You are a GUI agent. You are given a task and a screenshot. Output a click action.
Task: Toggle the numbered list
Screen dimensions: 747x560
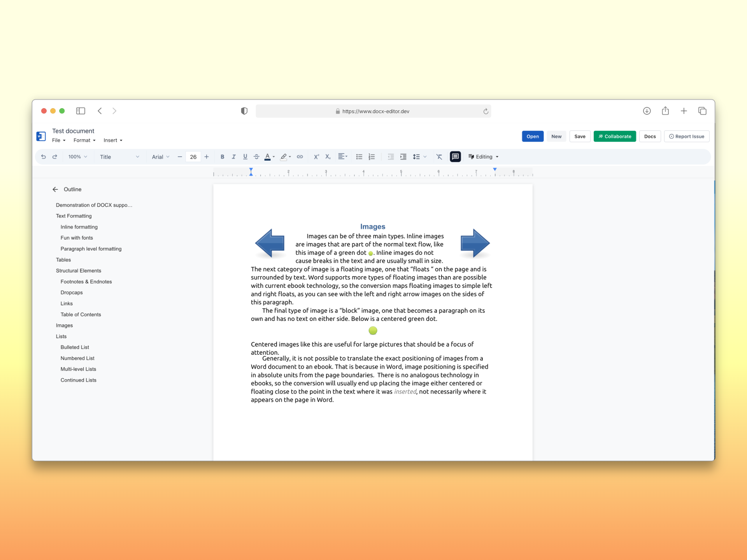(372, 157)
